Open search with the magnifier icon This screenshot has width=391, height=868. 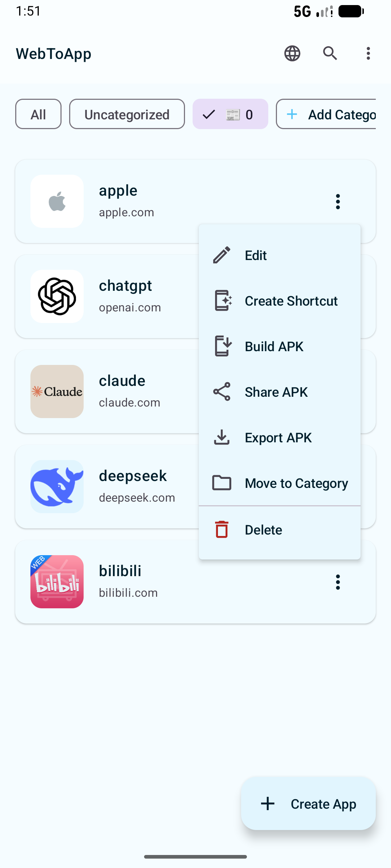pyautogui.click(x=330, y=54)
